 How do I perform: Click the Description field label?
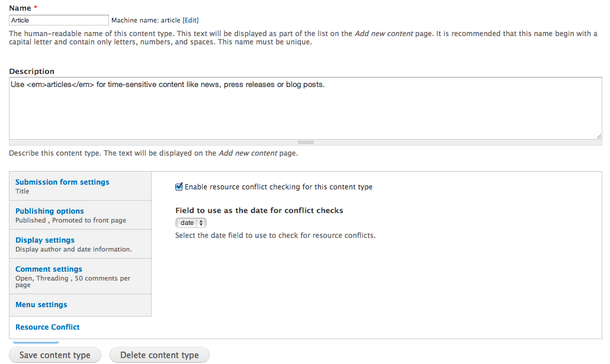coord(31,72)
